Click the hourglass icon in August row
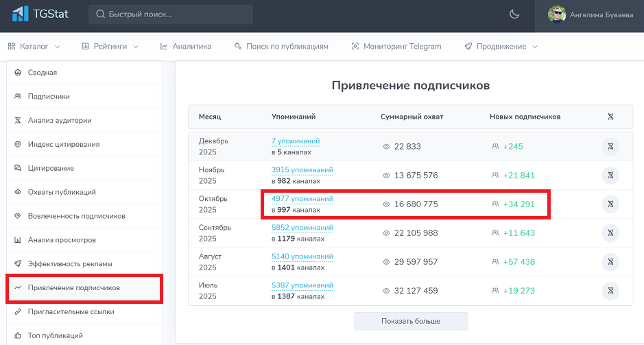644x345 pixels. point(610,262)
